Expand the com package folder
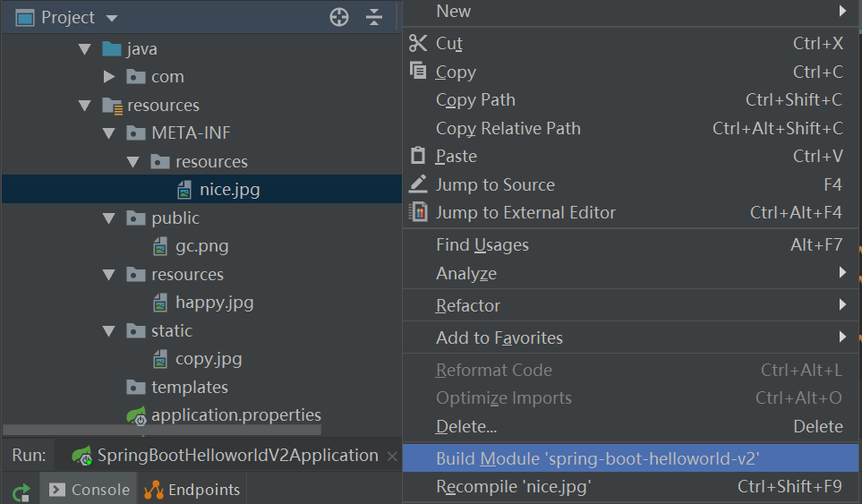This screenshot has height=504, width=862. [x=109, y=76]
